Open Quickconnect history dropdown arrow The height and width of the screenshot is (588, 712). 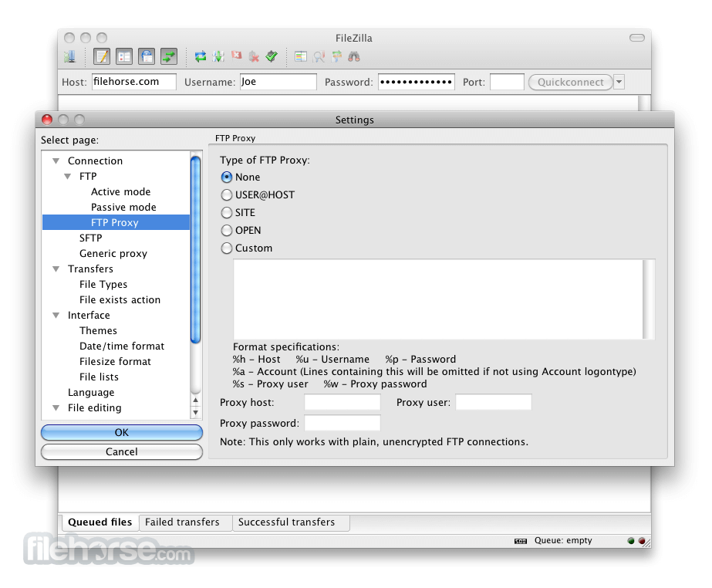point(619,82)
